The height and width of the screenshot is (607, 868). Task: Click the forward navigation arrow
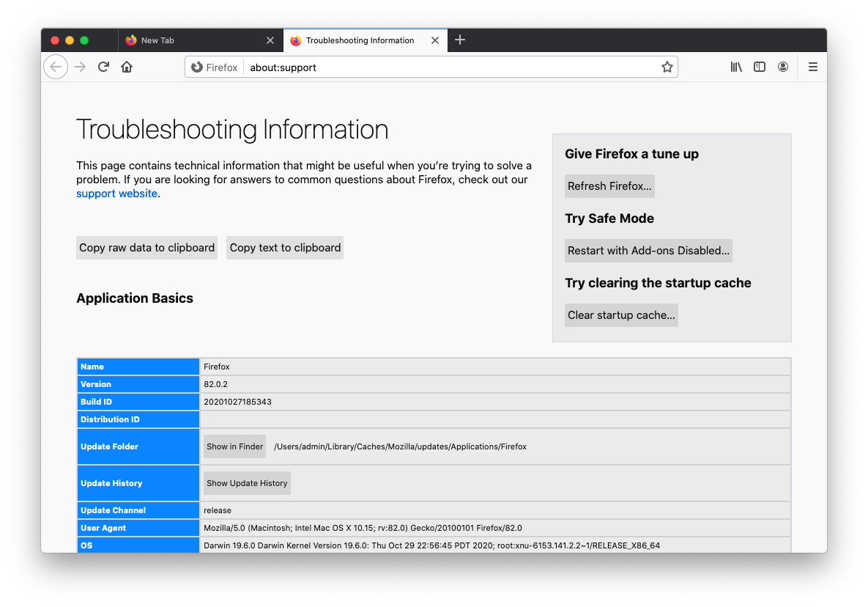pyautogui.click(x=81, y=67)
